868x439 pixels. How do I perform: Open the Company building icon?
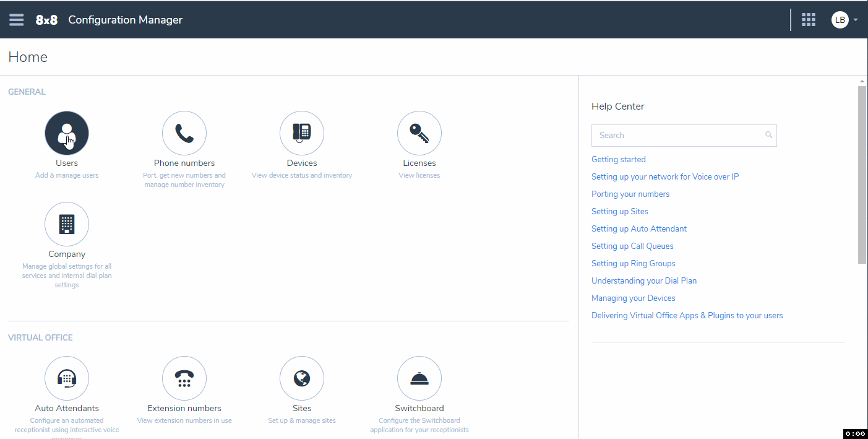coord(67,224)
